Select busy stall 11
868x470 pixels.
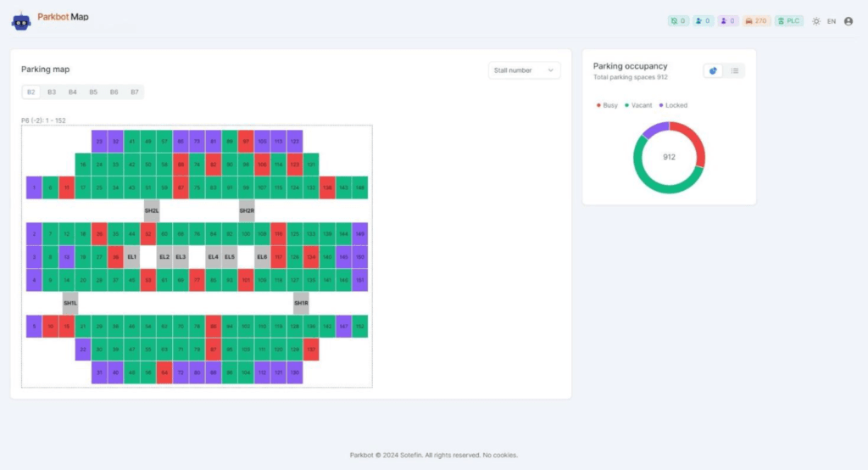tap(66, 187)
